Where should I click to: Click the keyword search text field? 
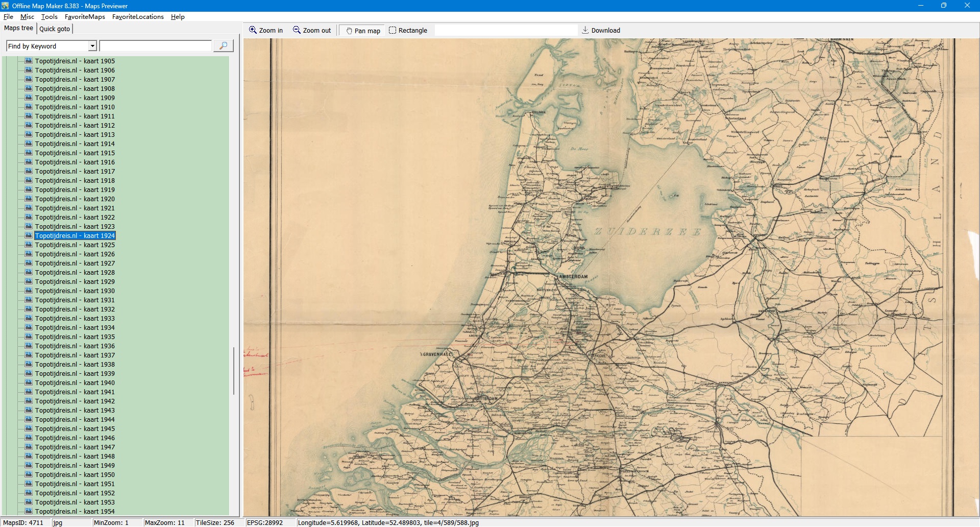(155, 46)
